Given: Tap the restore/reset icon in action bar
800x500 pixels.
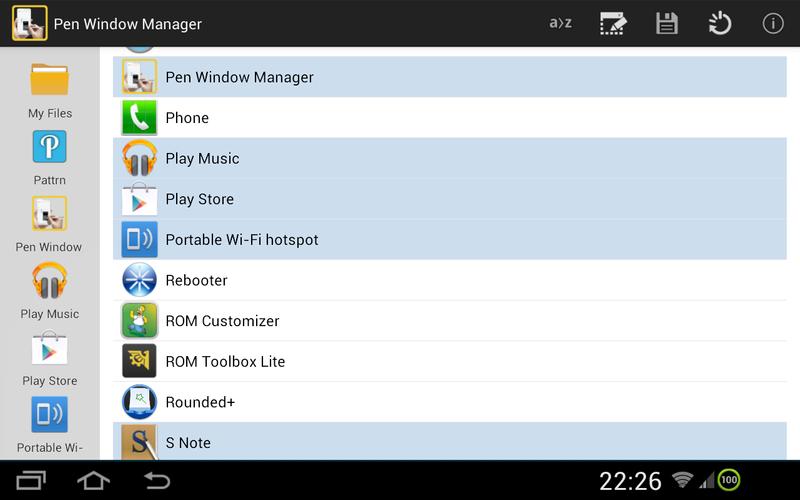Looking at the screenshot, I should [x=719, y=23].
